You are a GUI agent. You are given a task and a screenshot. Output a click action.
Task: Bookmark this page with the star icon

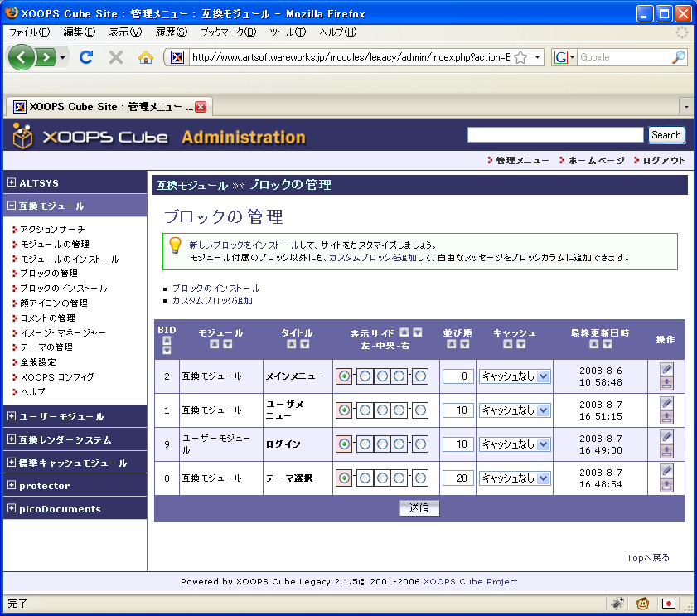click(520, 57)
